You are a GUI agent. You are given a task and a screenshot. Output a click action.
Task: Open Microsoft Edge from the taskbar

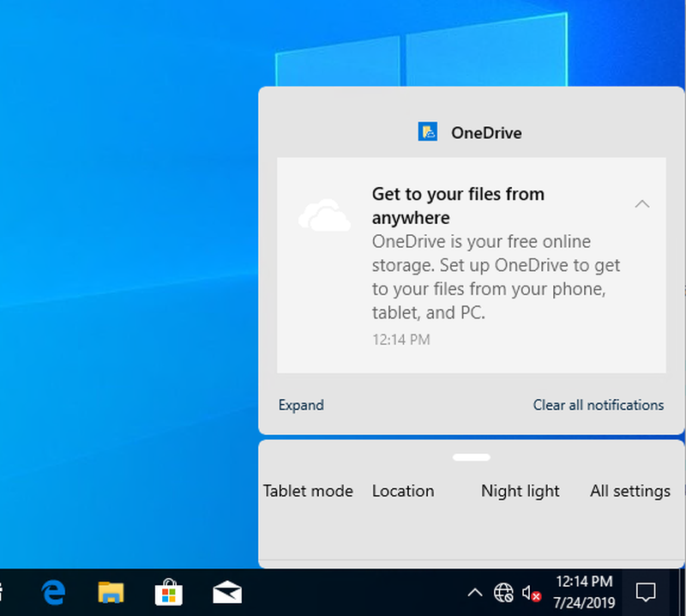(x=53, y=593)
